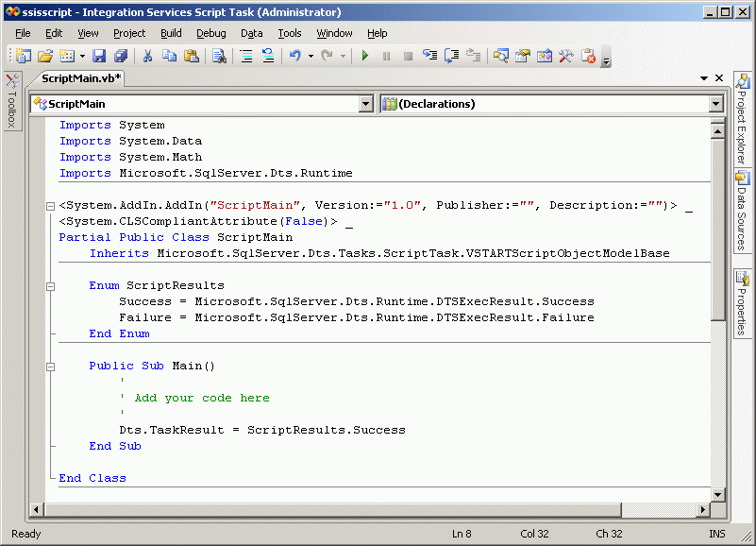Undo the last edit with the Undo icon
This screenshot has width=756, height=546.
coord(294,56)
